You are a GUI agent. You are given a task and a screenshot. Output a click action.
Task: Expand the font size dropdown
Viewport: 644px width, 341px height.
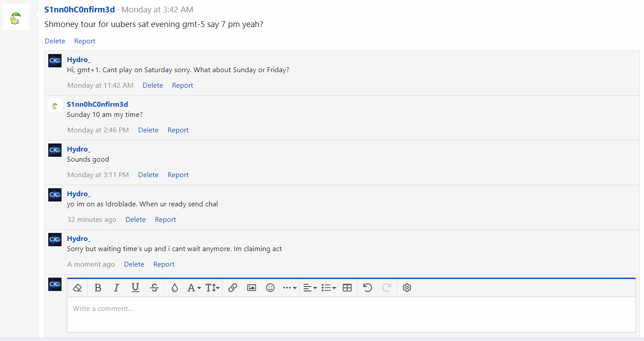coord(212,288)
